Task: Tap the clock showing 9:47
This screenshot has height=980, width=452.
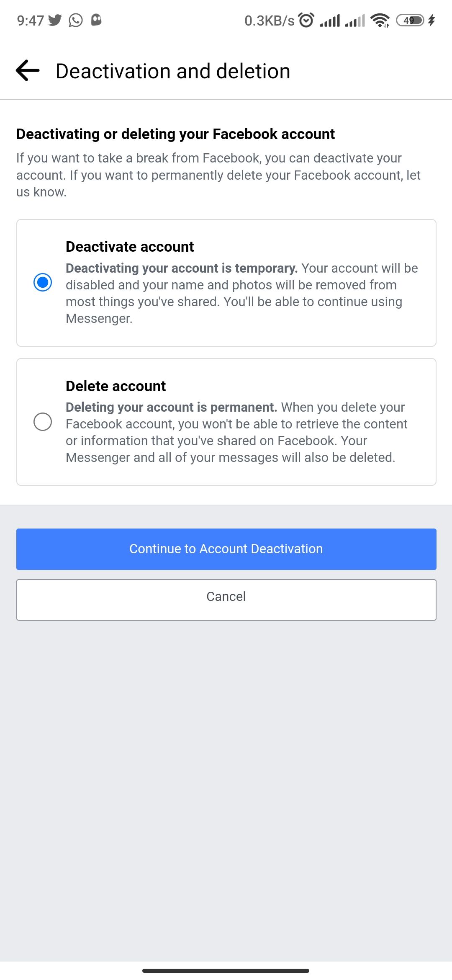Action: pyautogui.click(x=30, y=20)
